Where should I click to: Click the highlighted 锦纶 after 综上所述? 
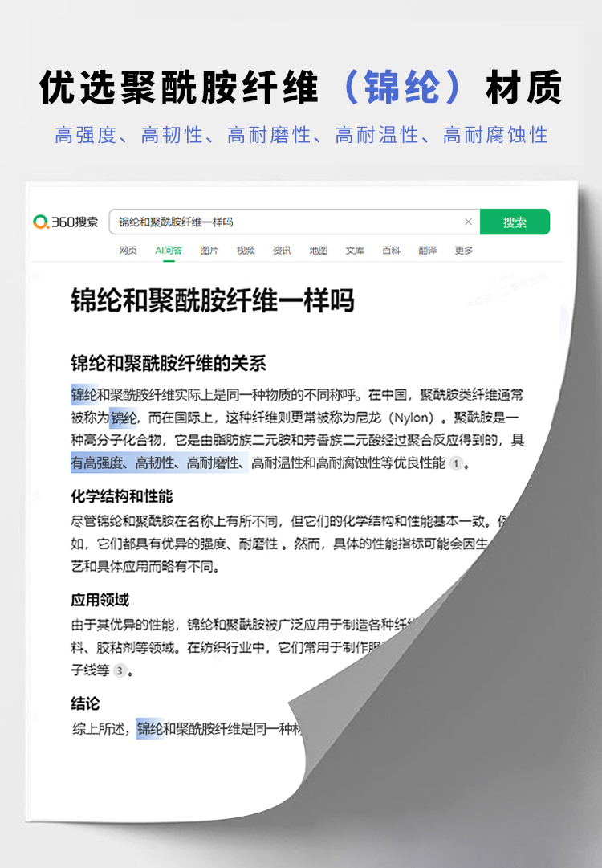tap(150, 728)
